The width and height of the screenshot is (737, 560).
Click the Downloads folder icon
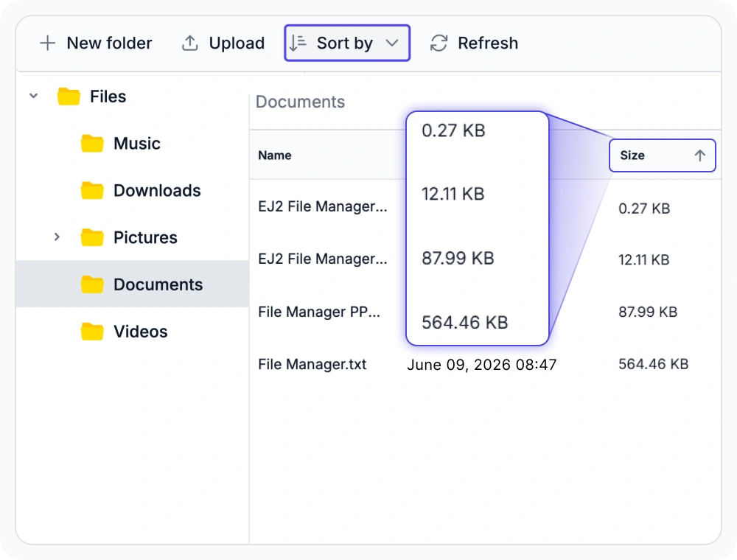coord(92,190)
